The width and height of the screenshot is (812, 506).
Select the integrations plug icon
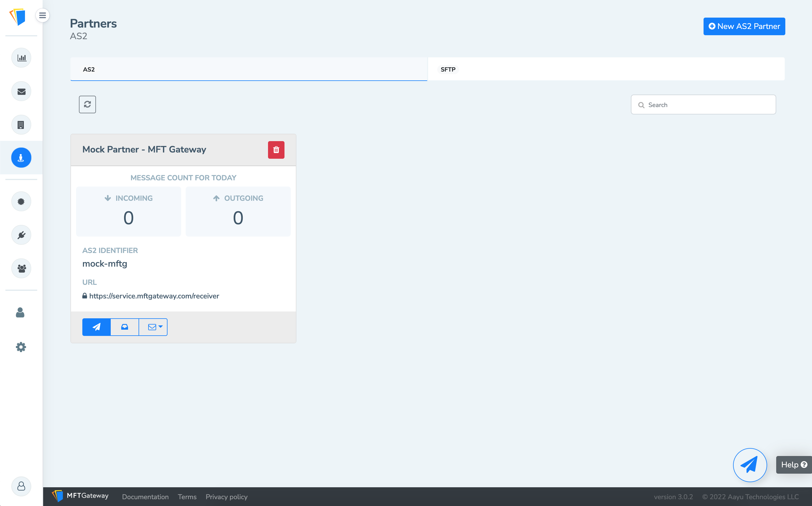click(21, 235)
